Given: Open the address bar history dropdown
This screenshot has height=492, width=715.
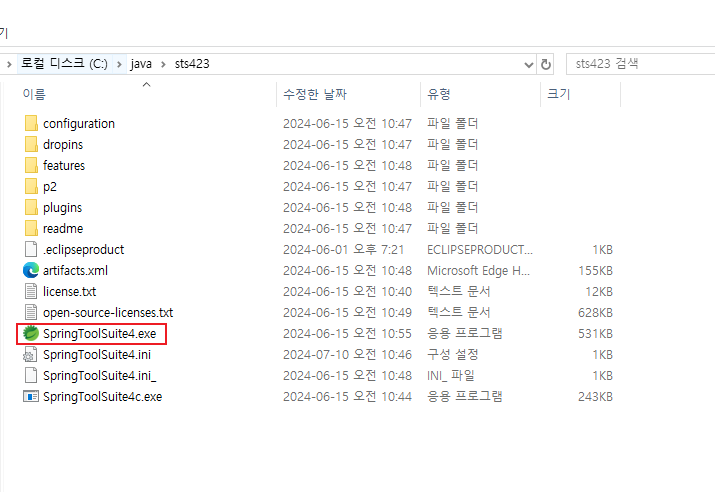Looking at the screenshot, I should pyautogui.click(x=528, y=65).
